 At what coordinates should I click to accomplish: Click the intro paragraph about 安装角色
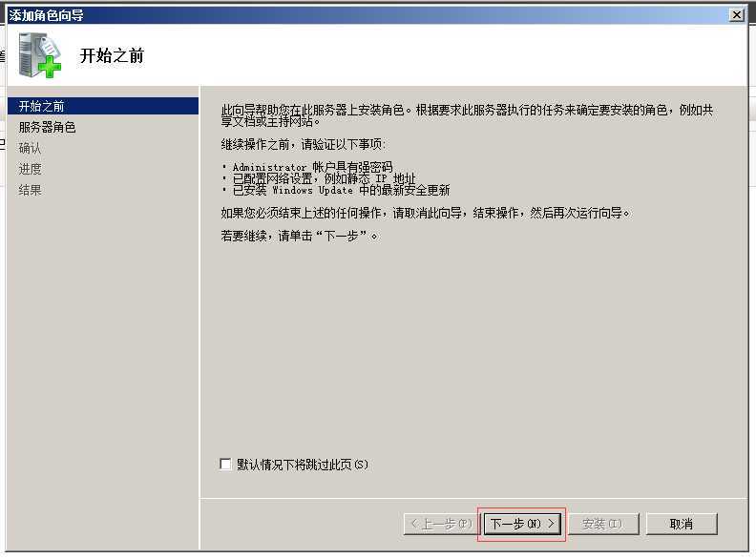coord(467,115)
